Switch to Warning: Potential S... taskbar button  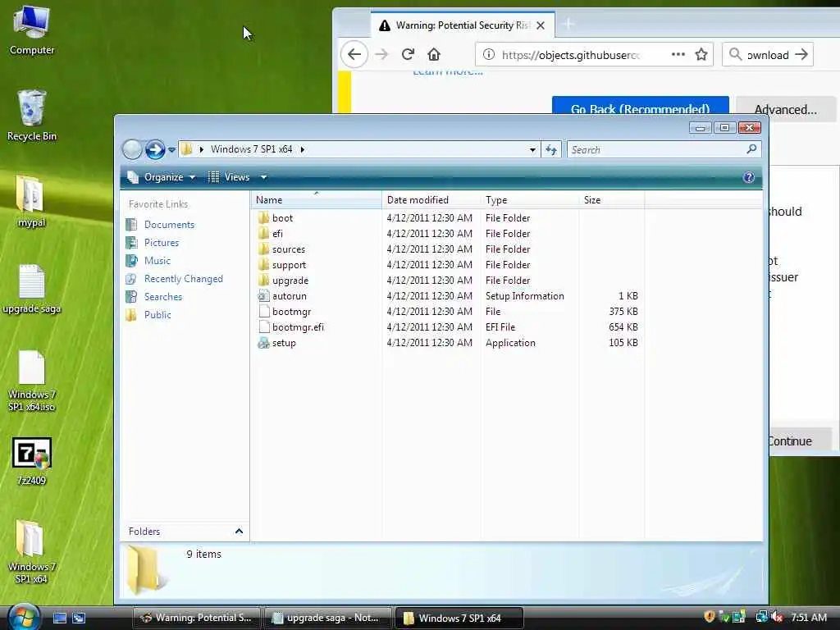(197, 618)
